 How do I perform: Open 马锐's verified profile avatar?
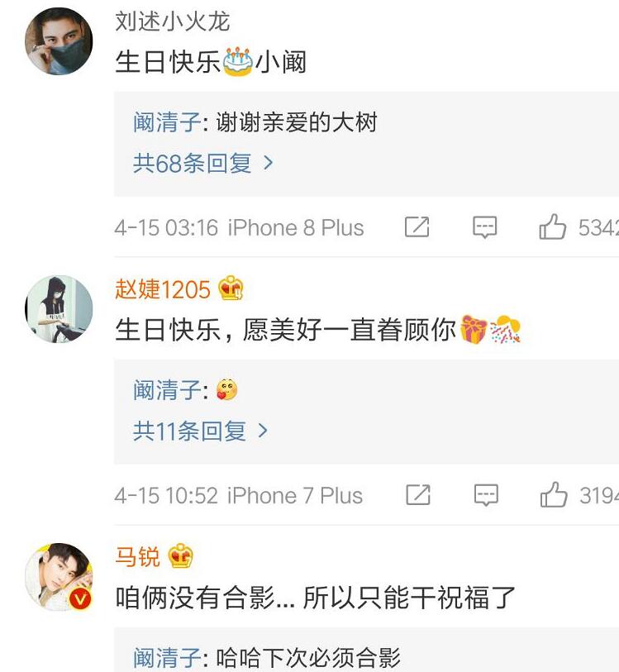click(x=59, y=577)
